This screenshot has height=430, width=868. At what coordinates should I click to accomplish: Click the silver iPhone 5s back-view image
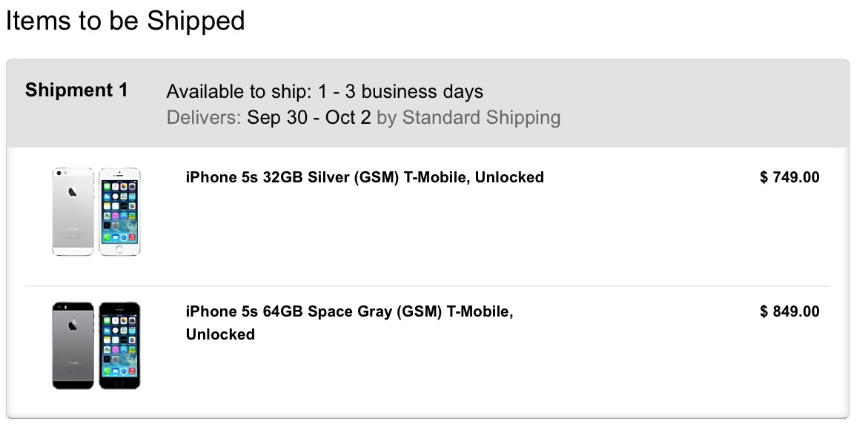73,211
